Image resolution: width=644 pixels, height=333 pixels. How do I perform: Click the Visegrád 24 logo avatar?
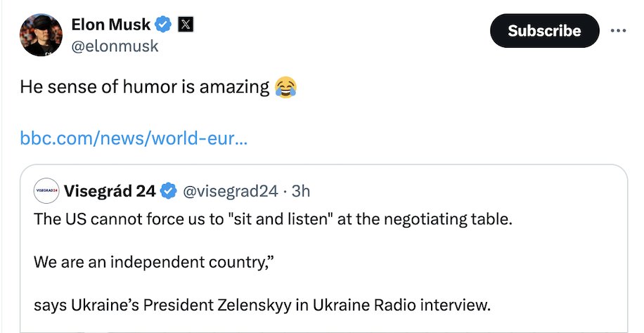click(46, 191)
